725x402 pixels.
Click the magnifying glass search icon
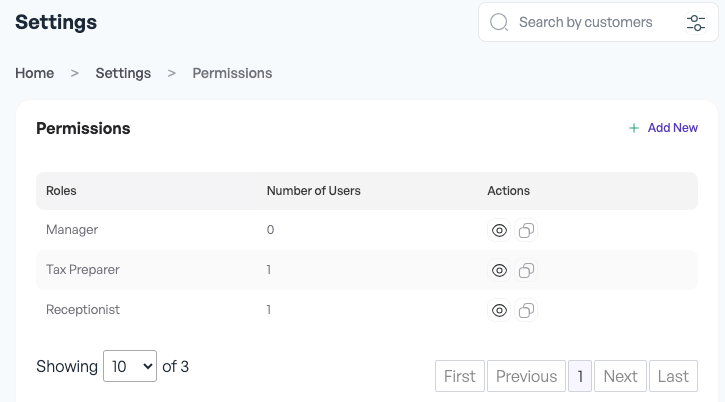499,22
